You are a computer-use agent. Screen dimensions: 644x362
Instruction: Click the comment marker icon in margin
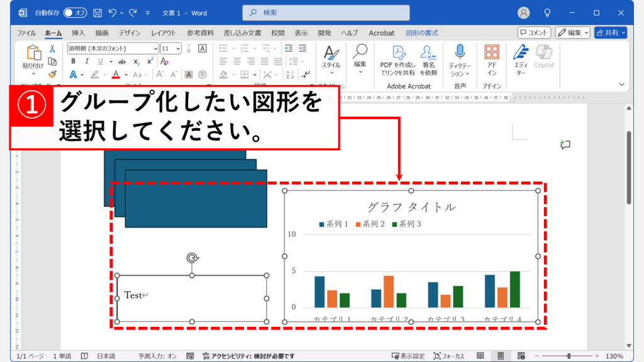565,145
